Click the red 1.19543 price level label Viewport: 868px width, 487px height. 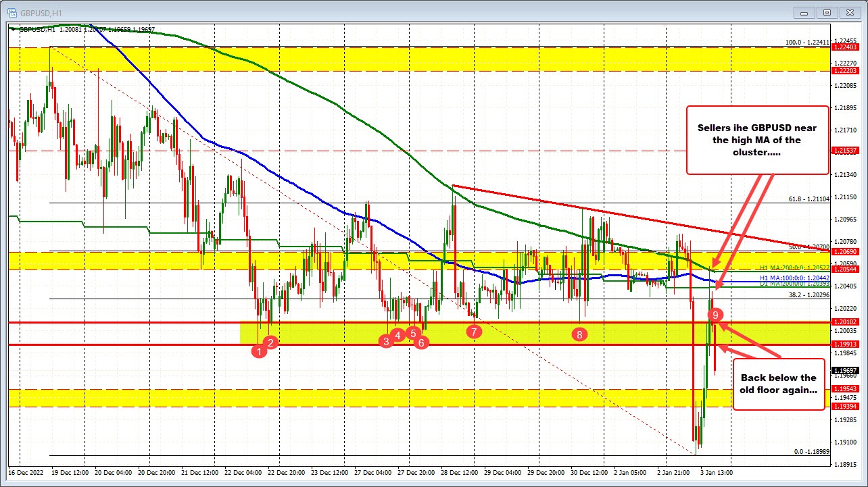pyautogui.click(x=846, y=388)
